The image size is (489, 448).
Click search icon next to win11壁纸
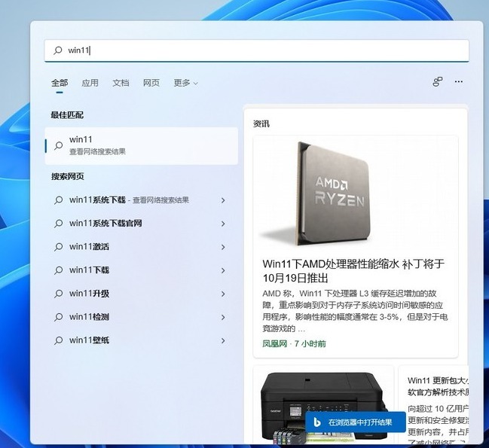[58, 340]
